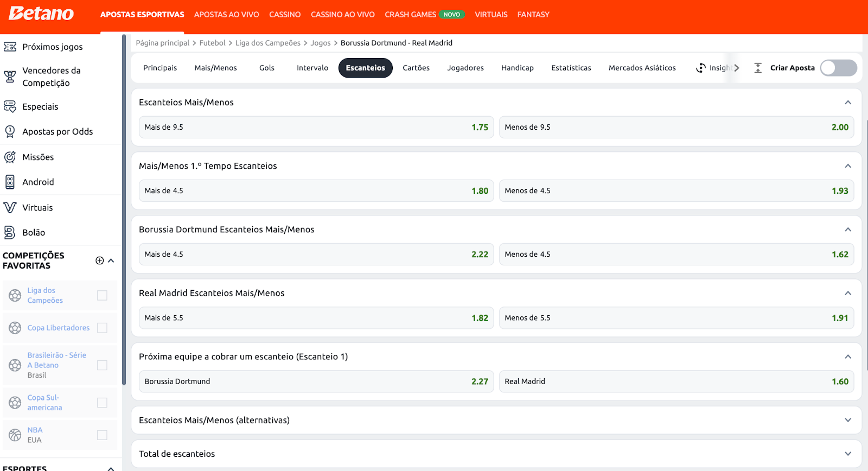The width and height of the screenshot is (868, 471).
Task: Bet Mais de 9.5 escanteios at 1.75
Action: (316, 127)
